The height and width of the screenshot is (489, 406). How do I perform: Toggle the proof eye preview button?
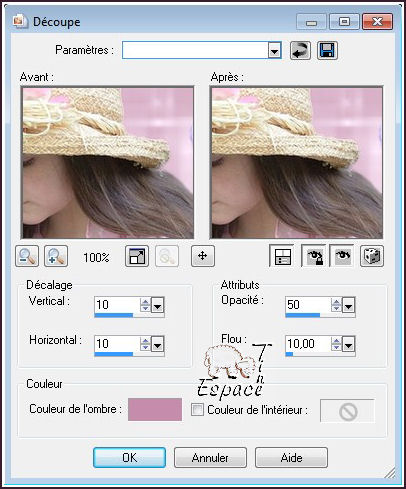[342, 256]
